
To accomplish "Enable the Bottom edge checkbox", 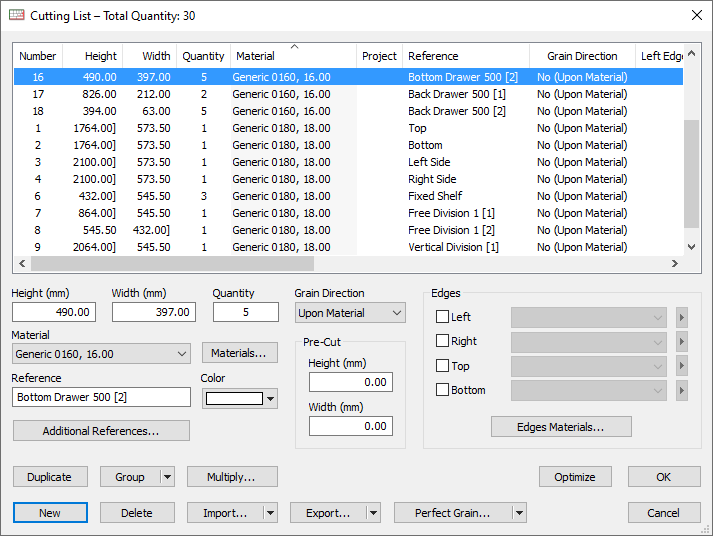I will pyautogui.click(x=442, y=390).
